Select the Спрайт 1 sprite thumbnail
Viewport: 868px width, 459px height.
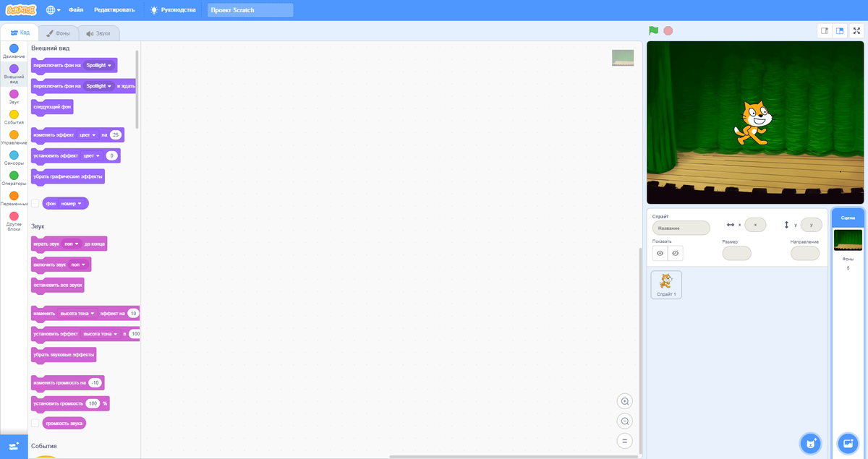666,285
